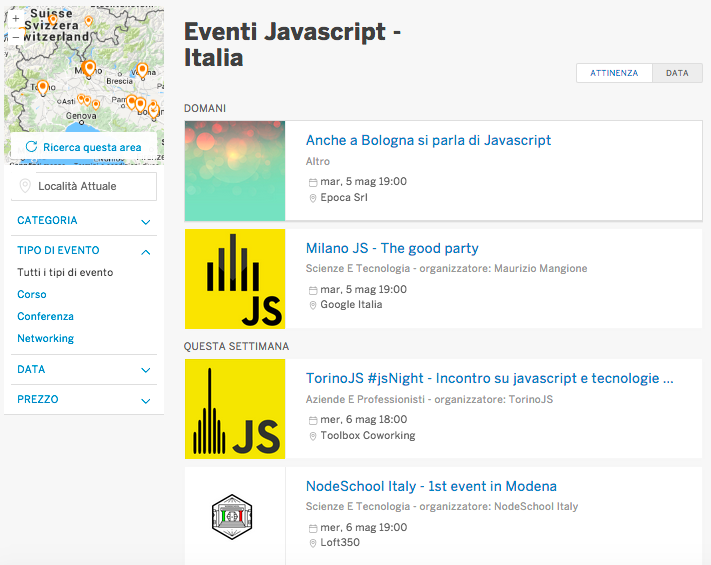Open Anche a Bologna si parla di Javascript
This screenshot has height=565, width=711.
[429, 140]
